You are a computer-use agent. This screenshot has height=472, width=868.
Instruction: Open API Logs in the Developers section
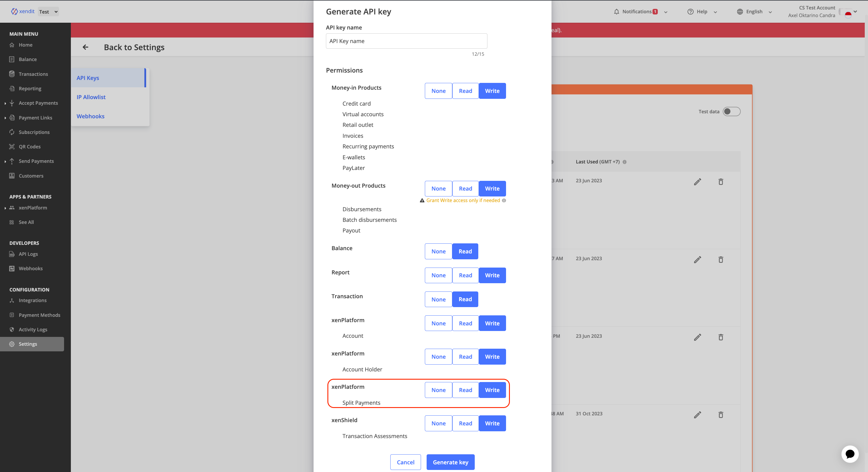pyautogui.click(x=28, y=254)
